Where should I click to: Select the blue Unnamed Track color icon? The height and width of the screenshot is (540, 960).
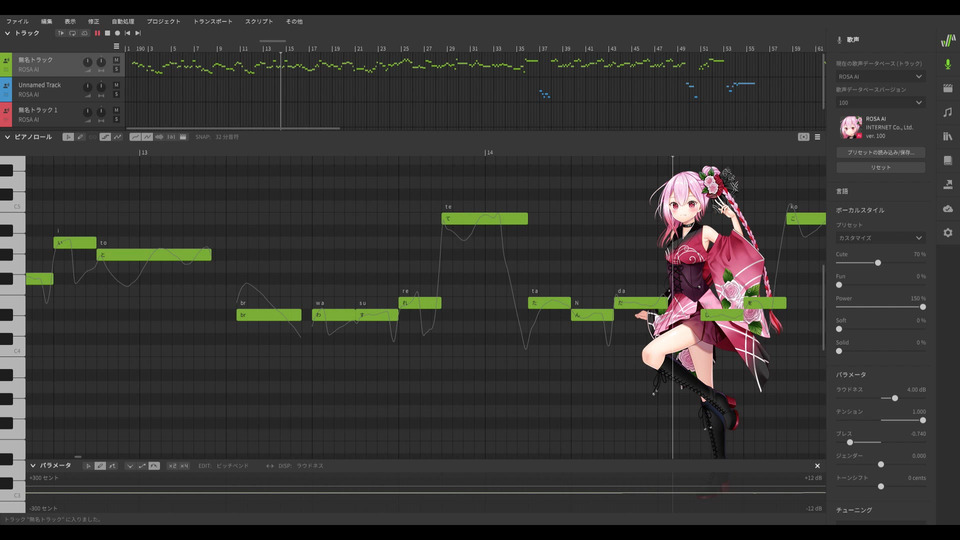(6, 89)
